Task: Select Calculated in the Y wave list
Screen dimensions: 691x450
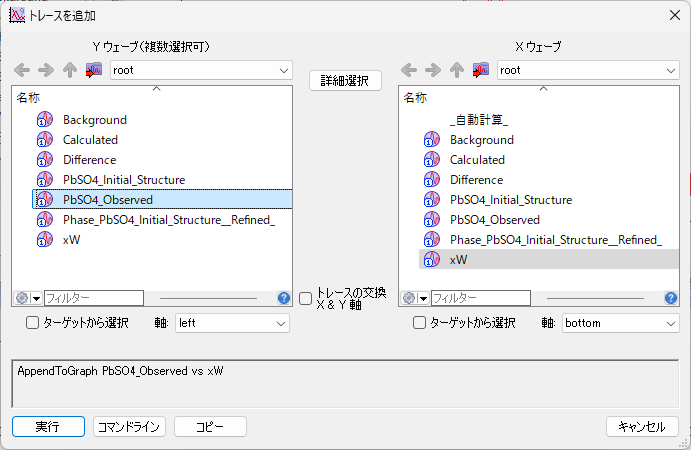Action: click(x=90, y=140)
